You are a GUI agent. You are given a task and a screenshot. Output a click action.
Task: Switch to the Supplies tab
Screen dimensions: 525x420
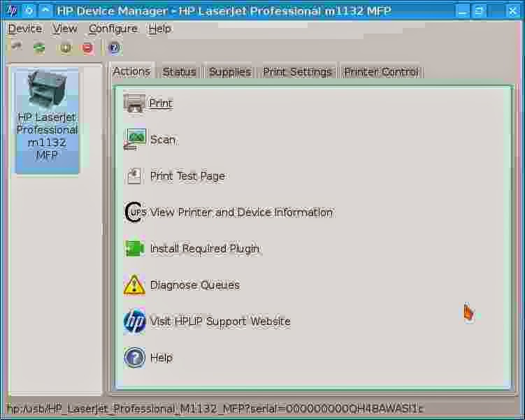pos(230,72)
